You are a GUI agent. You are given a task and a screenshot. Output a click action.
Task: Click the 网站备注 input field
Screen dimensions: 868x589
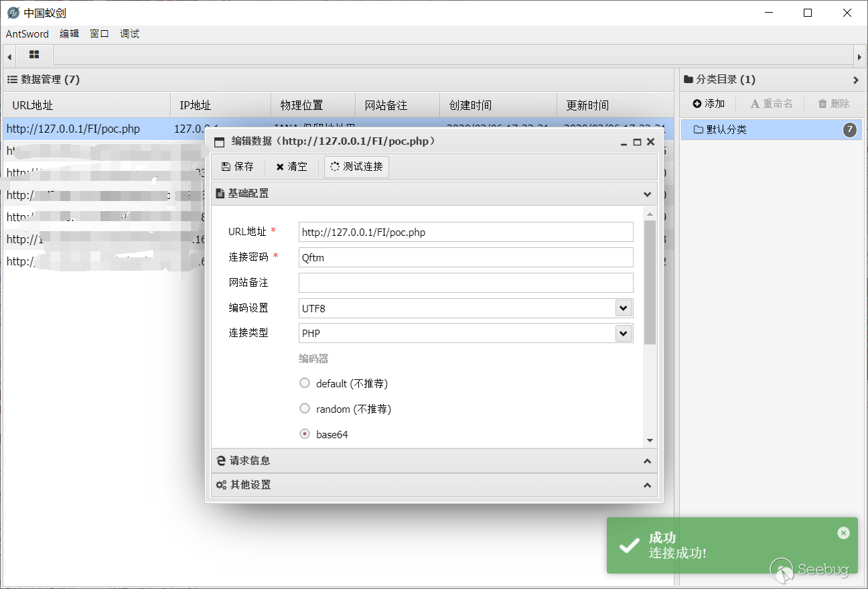[x=465, y=283]
